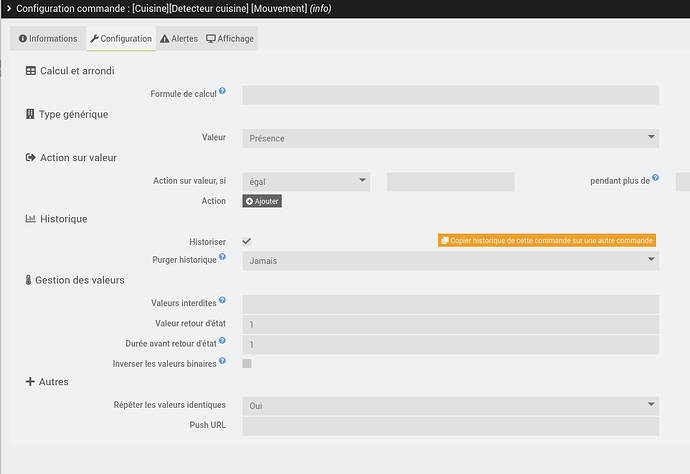Click the Répéter les valeurs identiques label
Image resolution: width=690 pixels, height=474 pixels.
click(x=169, y=404)
